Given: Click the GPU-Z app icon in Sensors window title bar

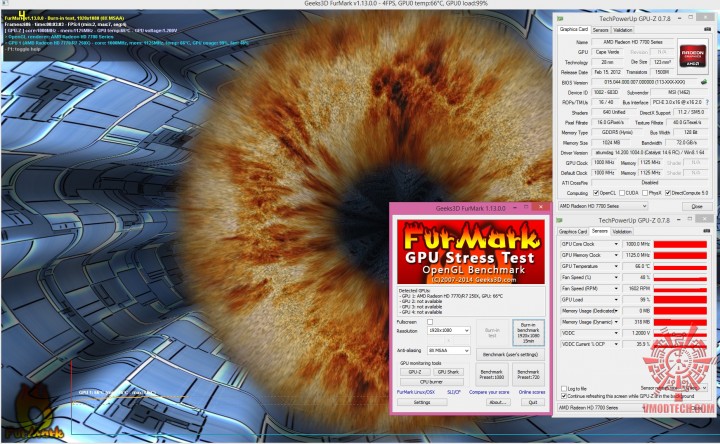Looking at the screenshot, I should 560,220.
